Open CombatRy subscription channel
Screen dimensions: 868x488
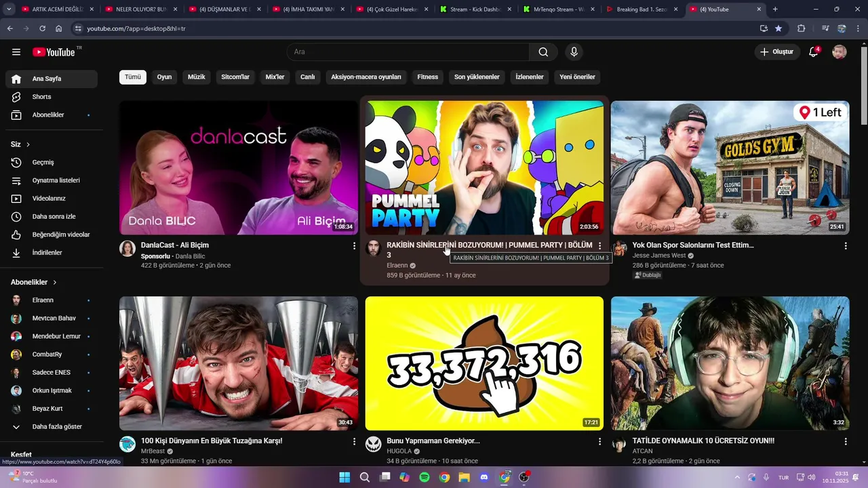[x=52, y=354]
